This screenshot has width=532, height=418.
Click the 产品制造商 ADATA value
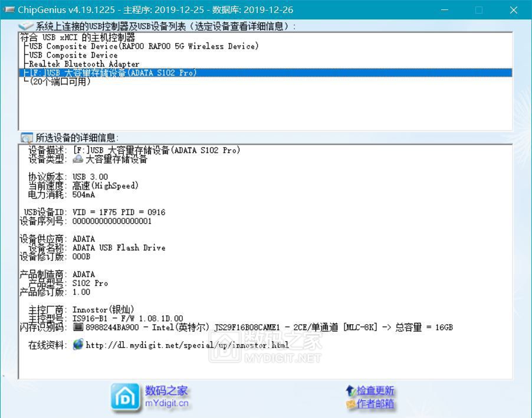click(84, 274)
